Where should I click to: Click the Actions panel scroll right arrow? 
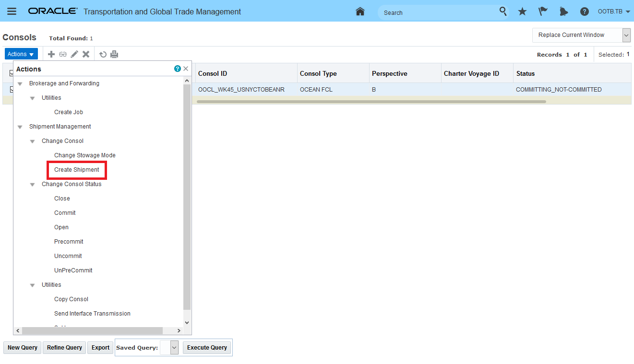click(x=179, y=331)
